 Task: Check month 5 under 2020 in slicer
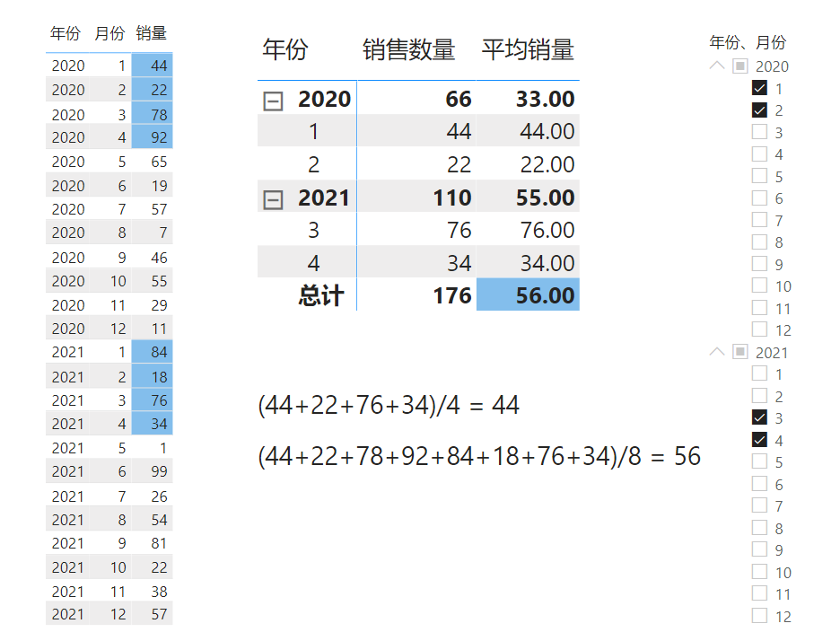click(759, 176)
